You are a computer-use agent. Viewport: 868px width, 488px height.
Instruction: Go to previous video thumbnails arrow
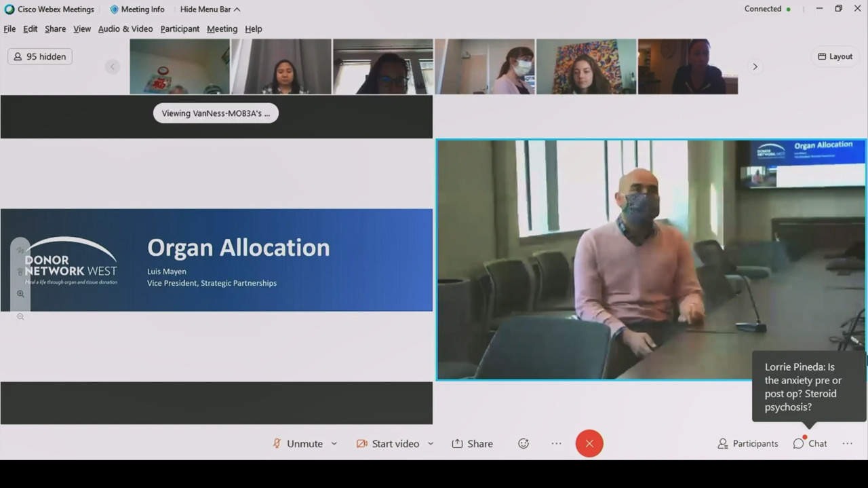pos(113,67)
